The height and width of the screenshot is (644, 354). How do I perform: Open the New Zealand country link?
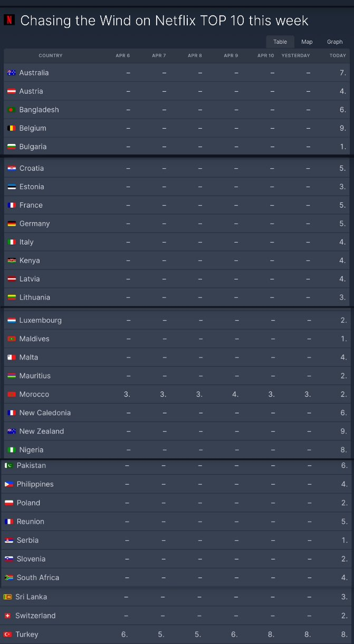point(42,431)
